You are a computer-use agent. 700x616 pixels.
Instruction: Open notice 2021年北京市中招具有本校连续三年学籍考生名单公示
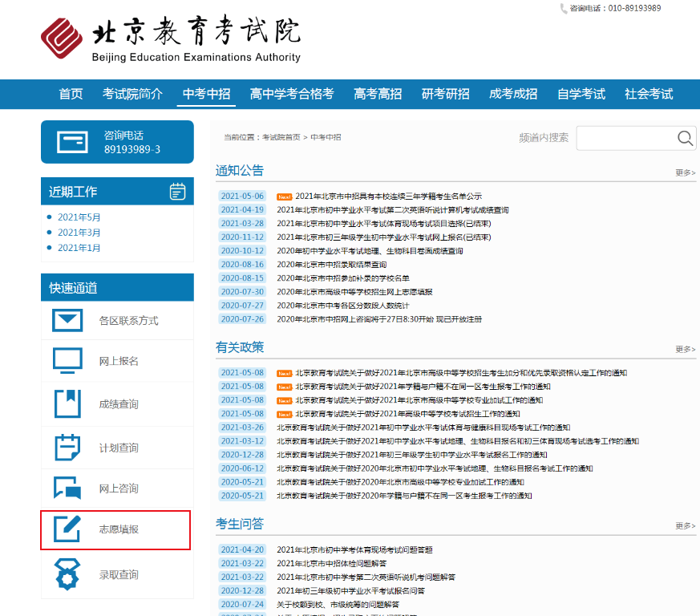pyautogui.click(x=388, y=196)
